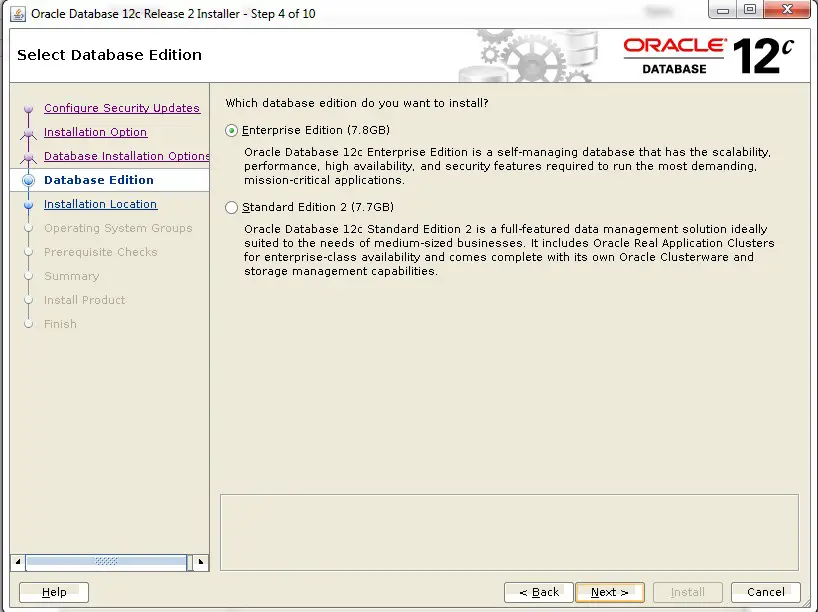Click the disabled Finish step
The image size is (818, 612).
pos(60,324)
